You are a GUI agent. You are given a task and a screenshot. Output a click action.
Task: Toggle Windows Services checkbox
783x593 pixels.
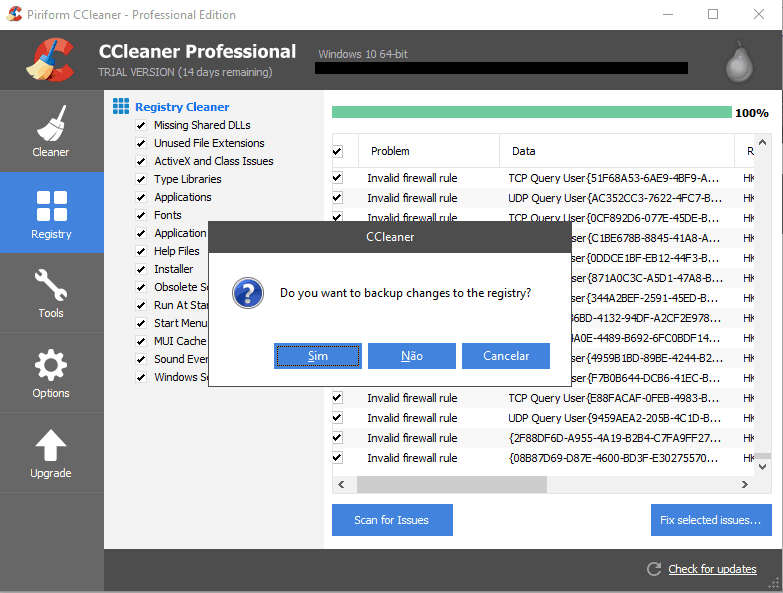tap(141, 377)
